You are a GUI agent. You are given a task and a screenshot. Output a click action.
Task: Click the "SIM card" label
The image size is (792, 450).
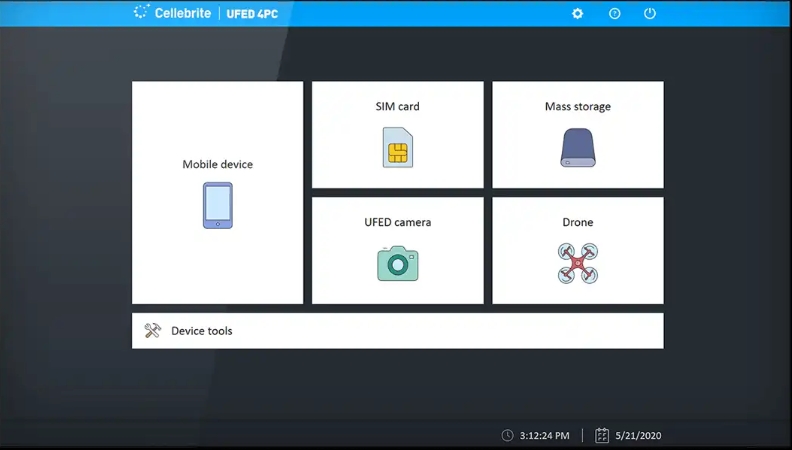(x=398, y=107)
